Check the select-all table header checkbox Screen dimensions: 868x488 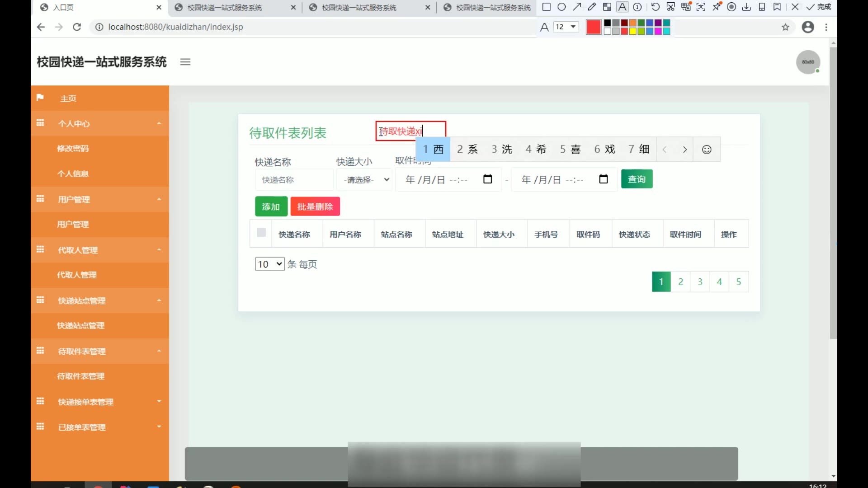tap(261, 232)
